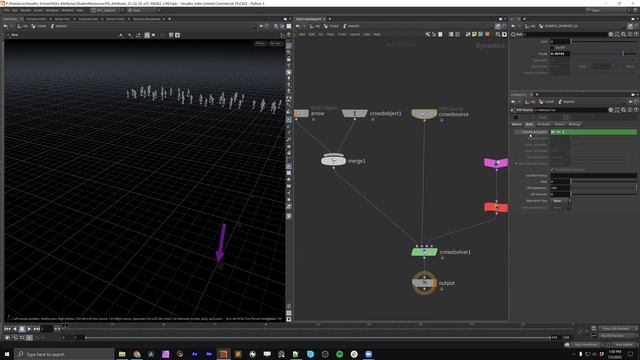Open the parameter gear menu for POP Source
The height and width of the screenshot is (360, 640).
click(611, 110)
